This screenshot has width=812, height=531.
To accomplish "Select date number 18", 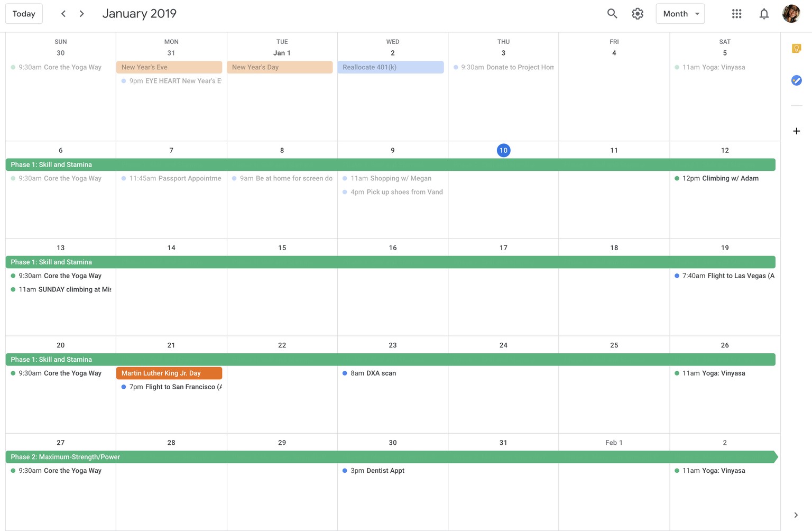I will point(614,248).
